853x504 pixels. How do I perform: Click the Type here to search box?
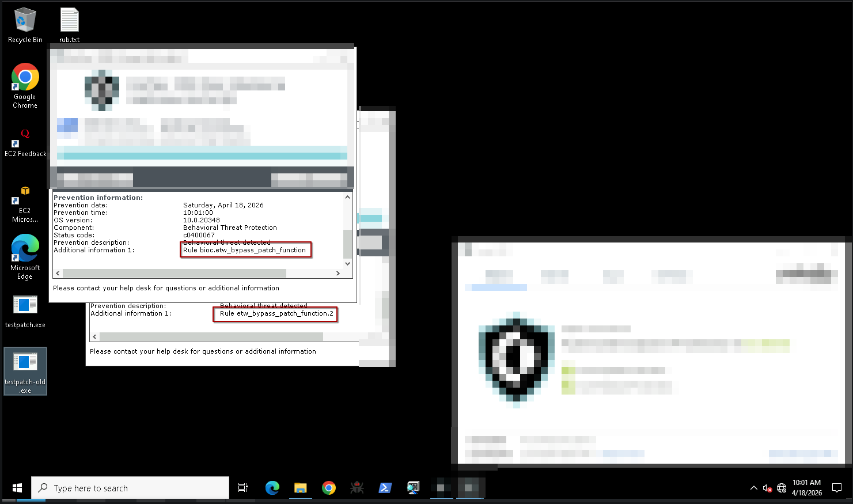pos(130,488)
